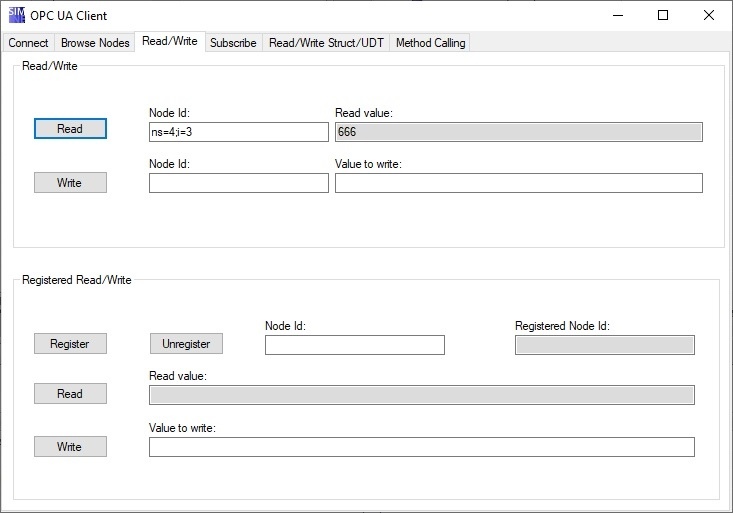Focus the Node Id field containing ns=4;i=3
Viewport: 733px width, 513px height.
click(x=239, y=132)
